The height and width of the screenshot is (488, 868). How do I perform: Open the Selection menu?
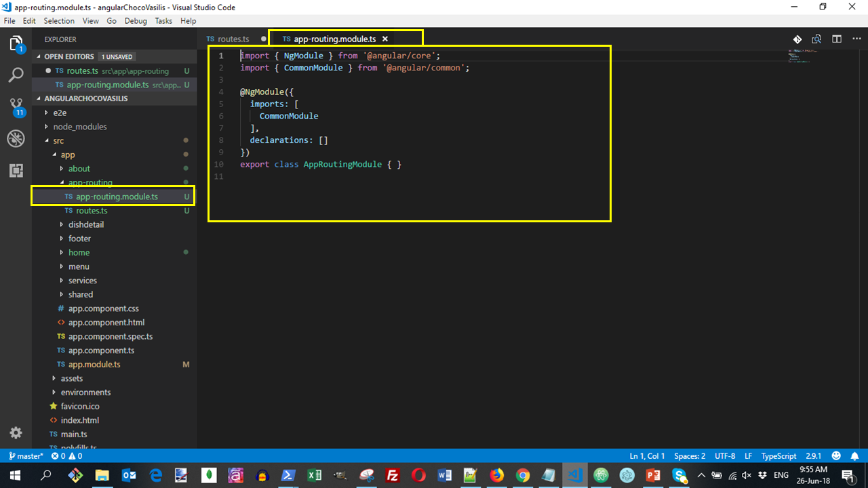59,21
